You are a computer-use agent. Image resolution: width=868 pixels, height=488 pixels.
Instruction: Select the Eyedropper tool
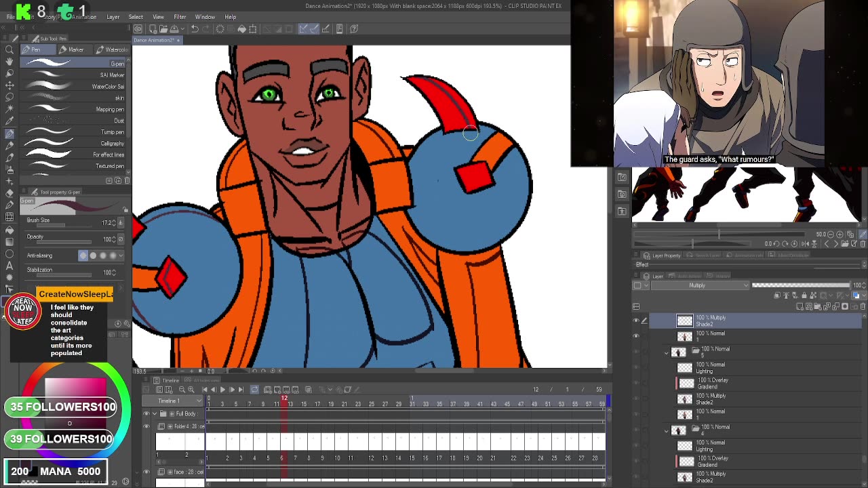[x=9, y=122]
